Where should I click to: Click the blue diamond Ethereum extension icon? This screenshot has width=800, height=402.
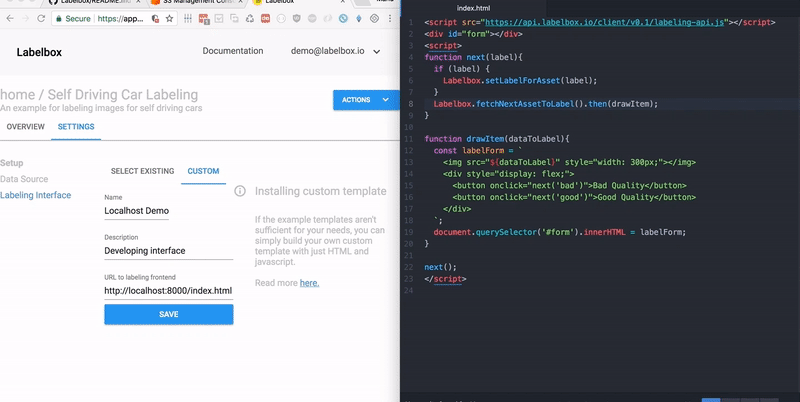pyautogui.click(x=359, y=19)
